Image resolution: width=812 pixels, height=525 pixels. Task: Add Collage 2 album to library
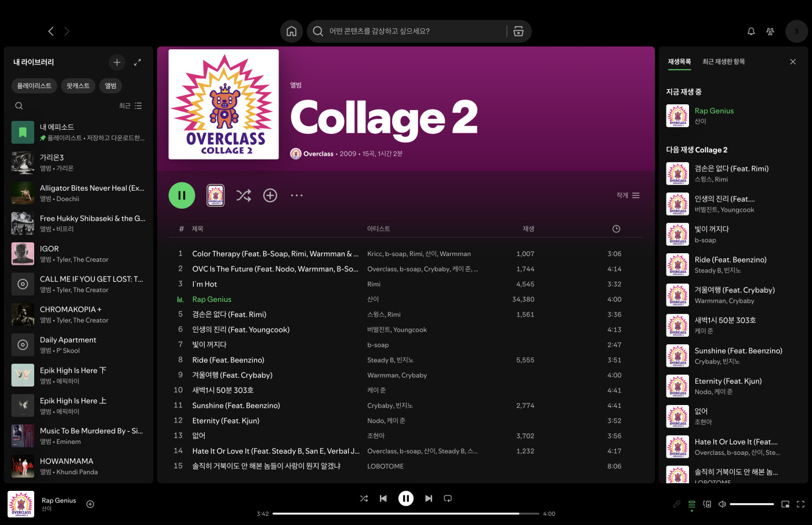click(x=270, y=195)
